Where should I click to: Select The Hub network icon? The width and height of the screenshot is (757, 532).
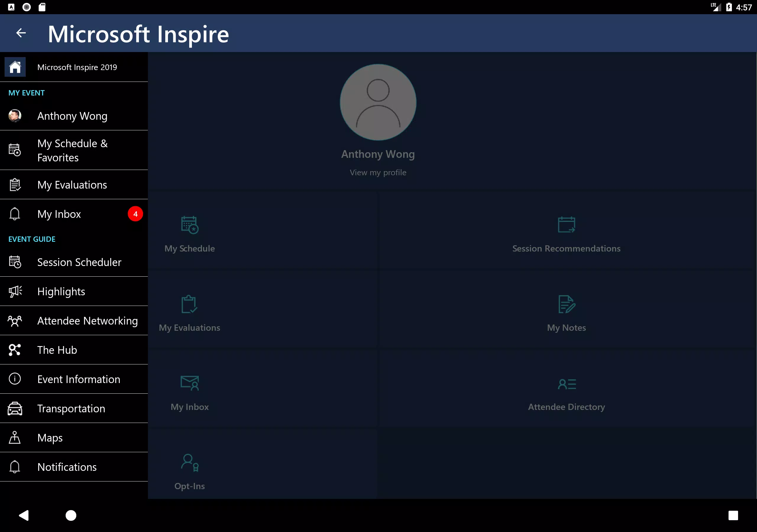tap(15, 350)
